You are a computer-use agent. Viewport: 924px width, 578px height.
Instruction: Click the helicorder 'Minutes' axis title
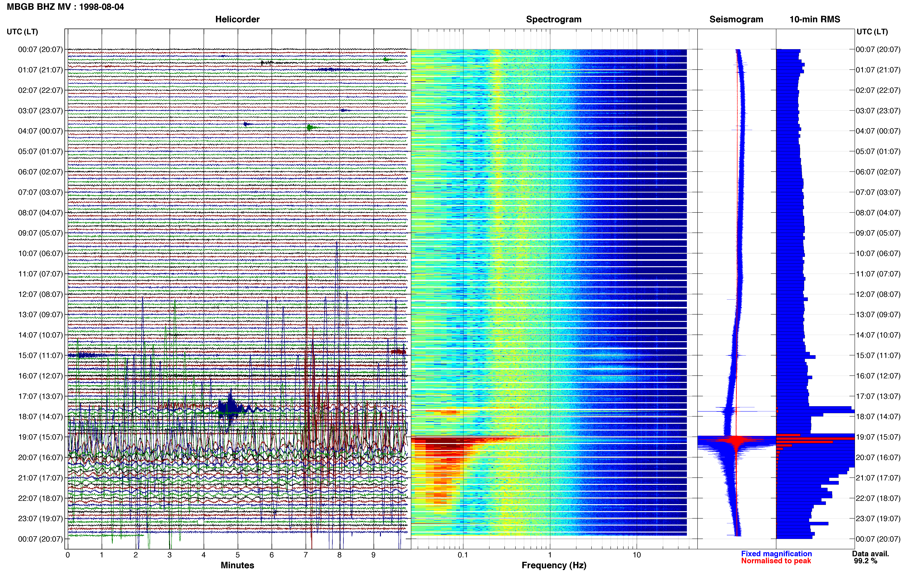click(x=237, y=565)
